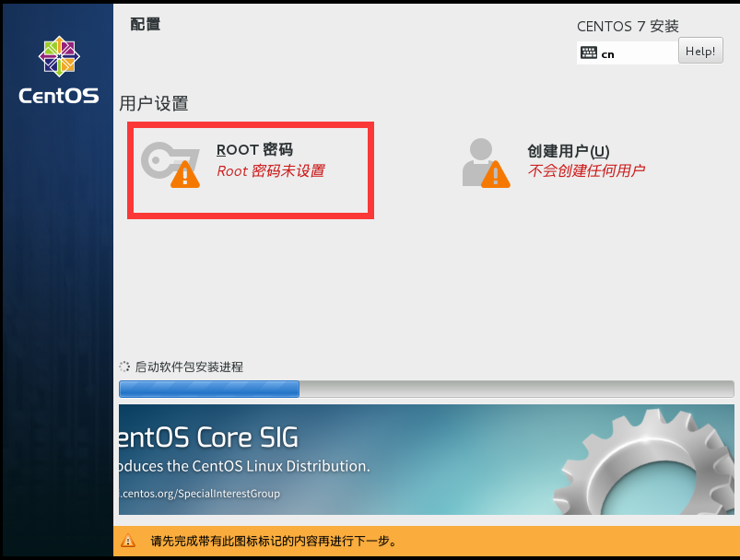Click the 请先完成带有此图标标记的内容 warning message

click(274, 541)
